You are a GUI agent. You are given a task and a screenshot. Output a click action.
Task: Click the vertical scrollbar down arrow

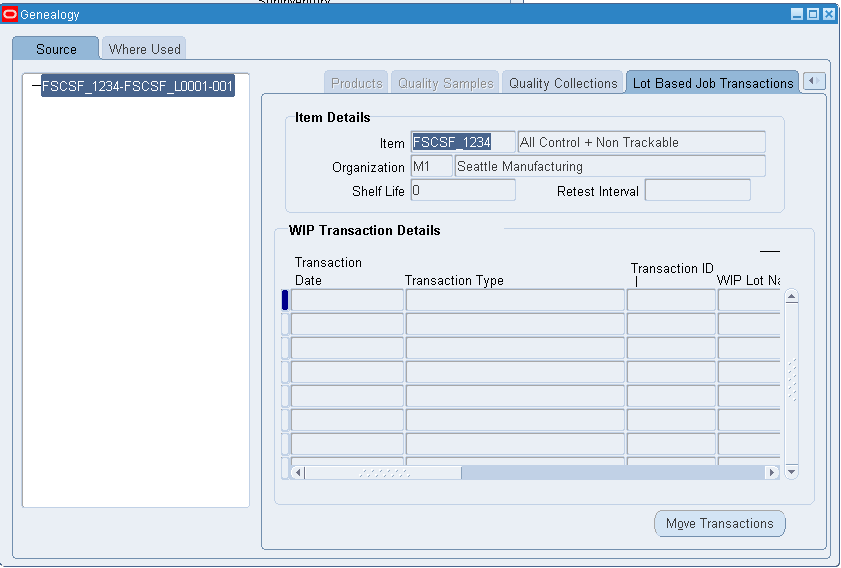pos(792,472)
